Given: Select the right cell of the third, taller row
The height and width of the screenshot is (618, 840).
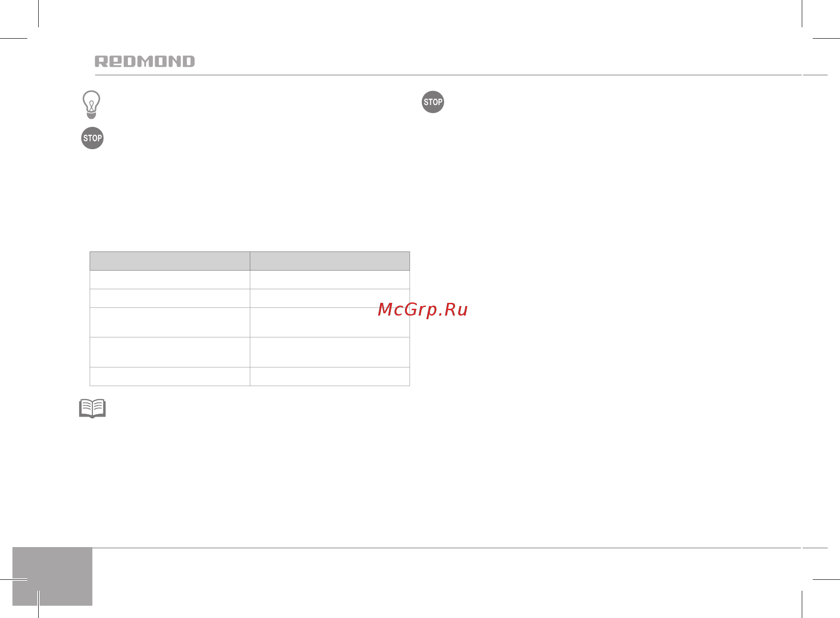Looking at the screenshot, I should pyautogui.click(x=330, y=322).
